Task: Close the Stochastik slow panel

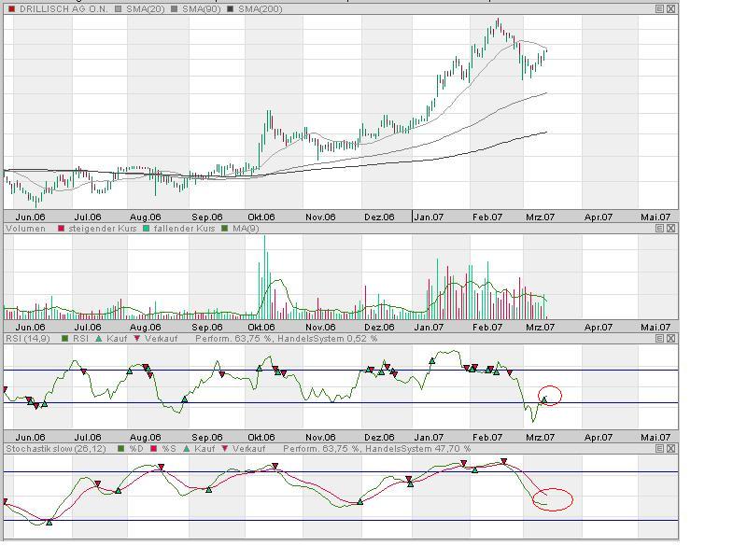Action: pyautogui.click(x=670, y=449)
